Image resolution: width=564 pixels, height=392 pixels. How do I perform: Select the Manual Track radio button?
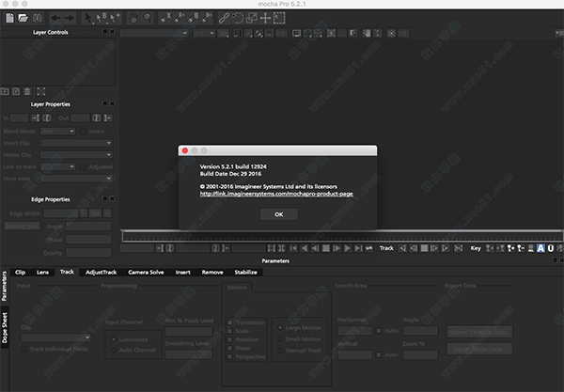280,351
